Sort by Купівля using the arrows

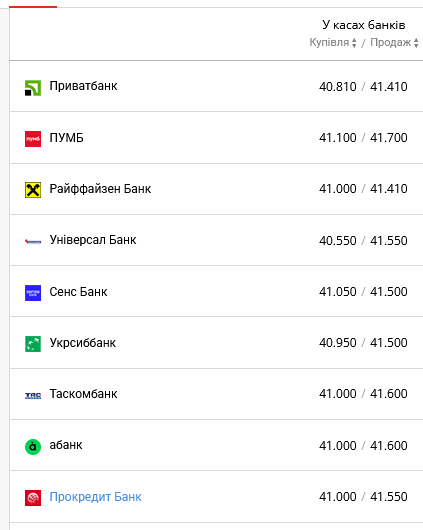(354, 43)
